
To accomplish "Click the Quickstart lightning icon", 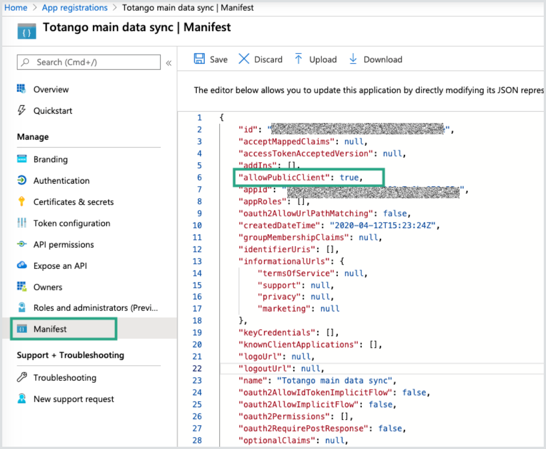I will click(21, 110).
